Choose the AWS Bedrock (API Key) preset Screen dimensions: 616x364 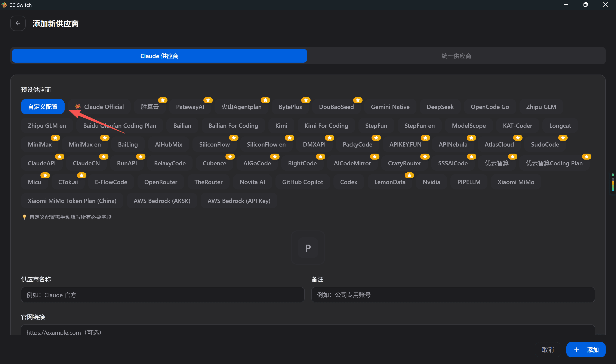pos(239,201)
